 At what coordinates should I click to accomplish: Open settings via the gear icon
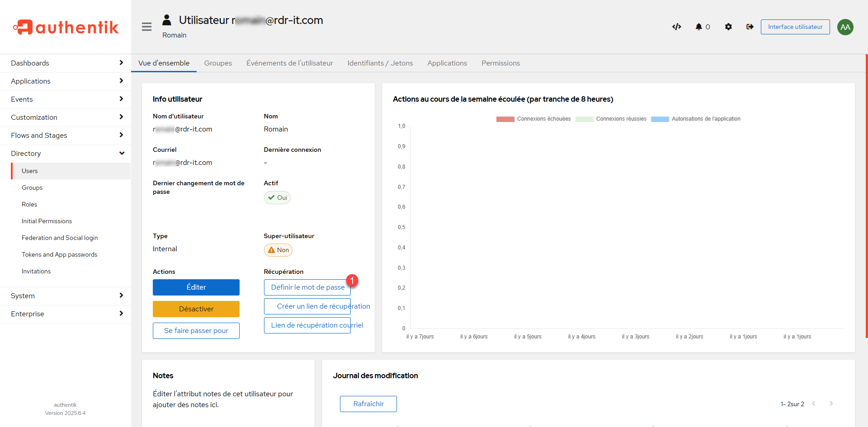728,27
